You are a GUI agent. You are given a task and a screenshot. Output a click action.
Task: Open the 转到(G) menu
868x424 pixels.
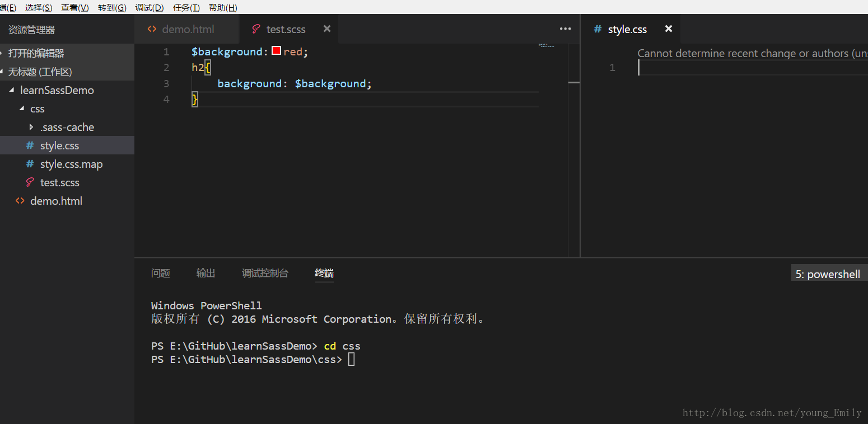[112, 7]
